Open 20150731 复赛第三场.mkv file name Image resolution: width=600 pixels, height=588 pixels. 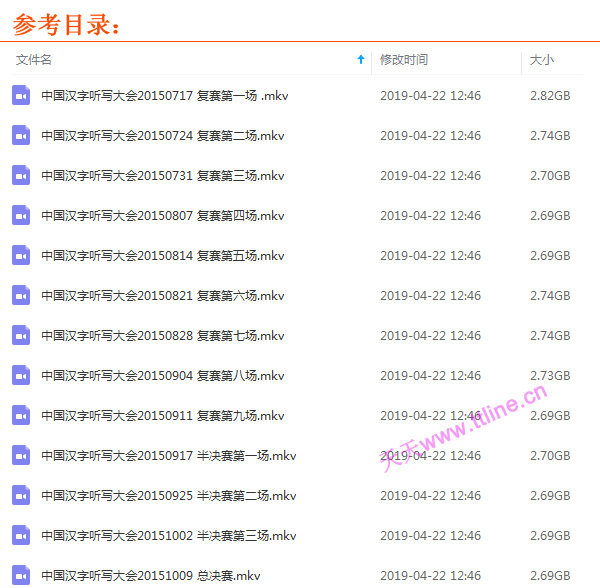[x=163, y=176]
